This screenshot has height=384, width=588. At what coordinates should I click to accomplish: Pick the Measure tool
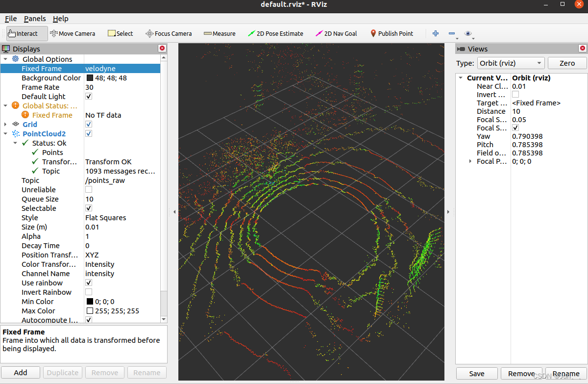coord(220,33)
